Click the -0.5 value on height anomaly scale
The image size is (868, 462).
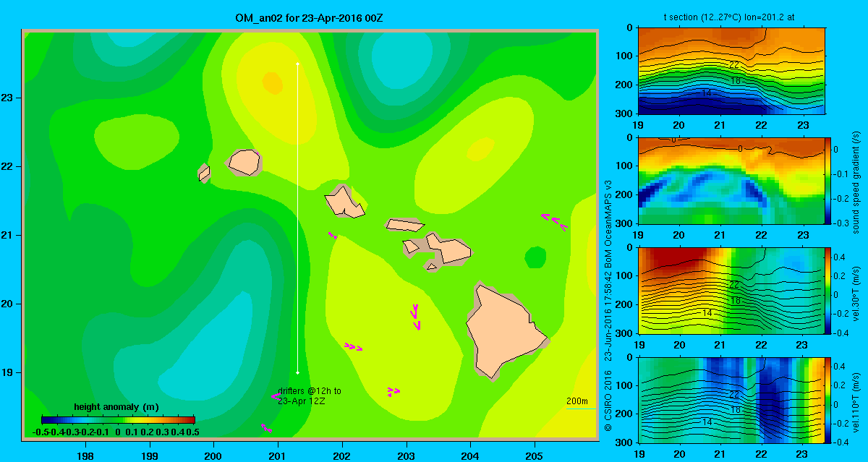click(x=41, y=432)
